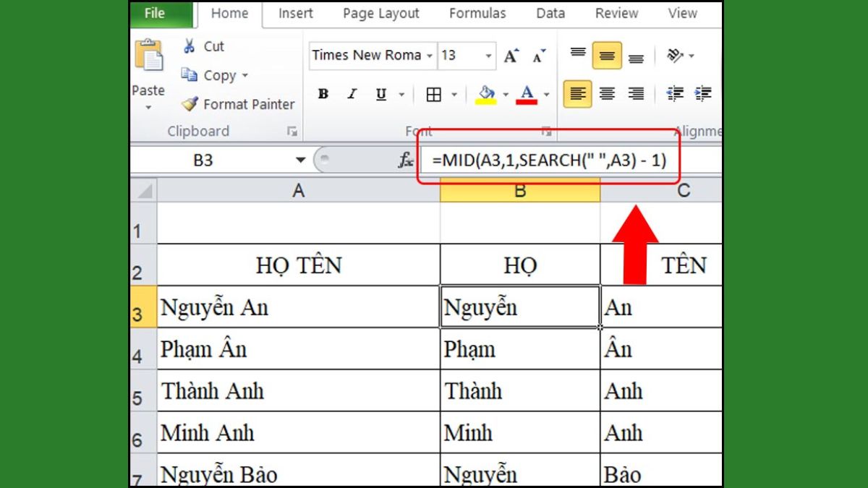The image size is (868, 488).
Task: Open the Formulas tab
Action: (478, 13)
